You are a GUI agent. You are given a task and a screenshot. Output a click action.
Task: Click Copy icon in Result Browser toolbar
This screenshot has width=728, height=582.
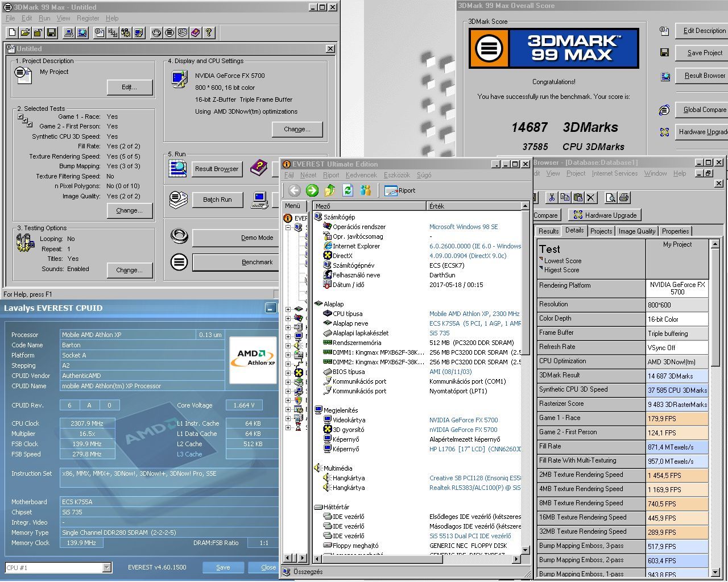pos(565,197)
